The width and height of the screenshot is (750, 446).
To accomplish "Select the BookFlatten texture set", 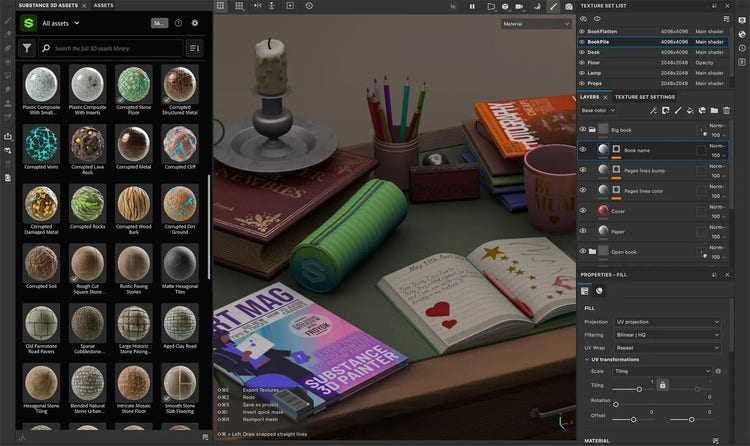I will click(x=606, y=32).
